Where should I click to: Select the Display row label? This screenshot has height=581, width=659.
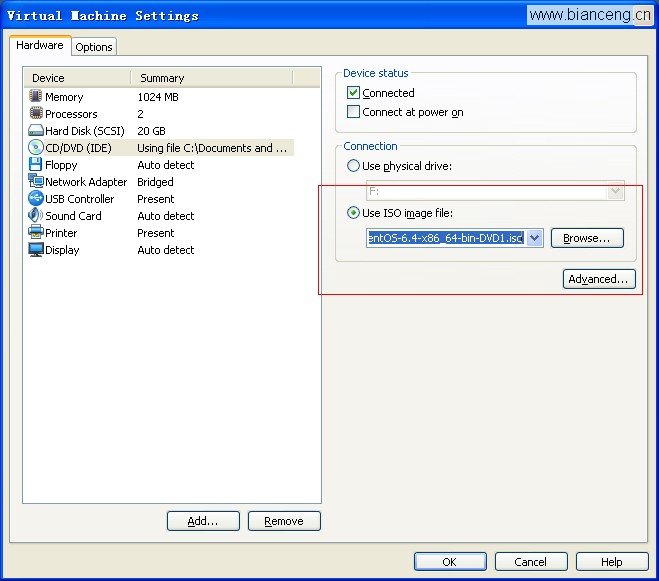point(62,250)
